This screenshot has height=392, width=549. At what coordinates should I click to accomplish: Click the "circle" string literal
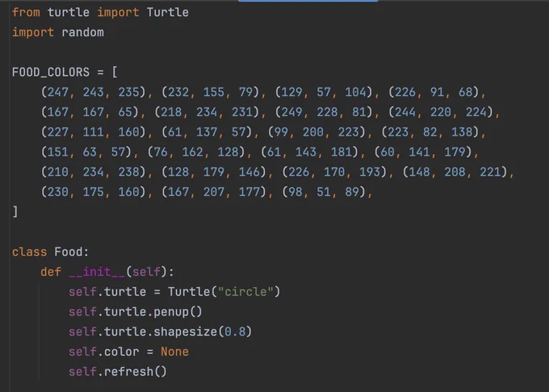click(x=245, y=292)
